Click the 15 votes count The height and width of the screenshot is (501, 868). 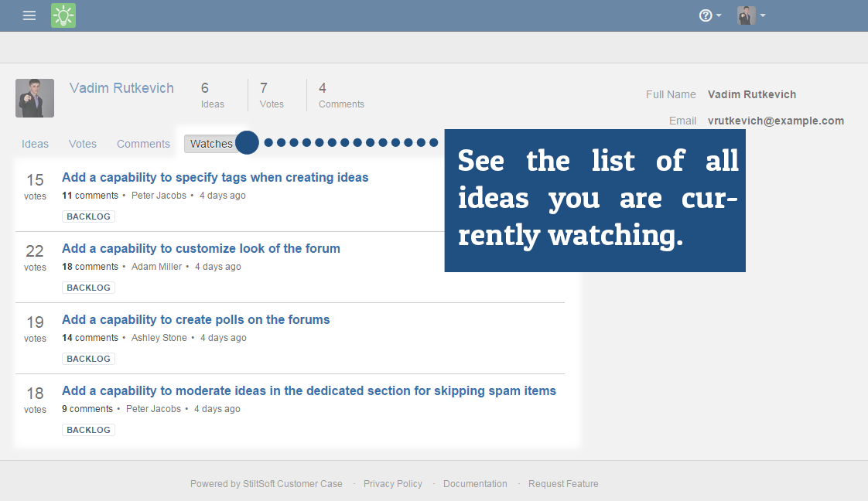click(x=35, y=186)
